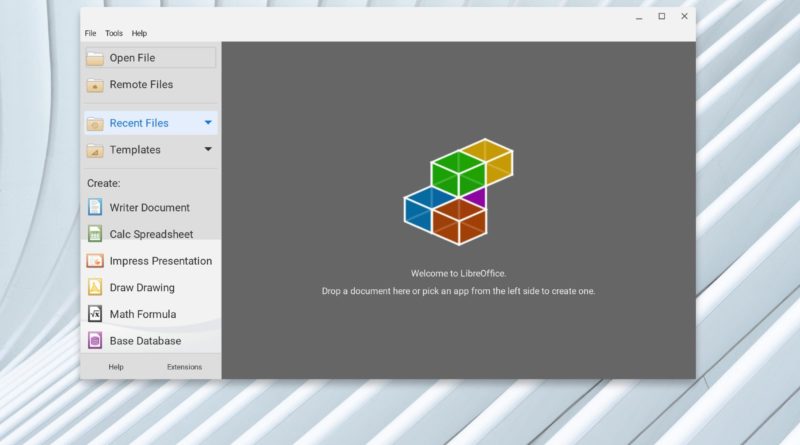Select the Recent Files label
The width and height of the screenshot is (800, 445).
[x=139, y=123]
